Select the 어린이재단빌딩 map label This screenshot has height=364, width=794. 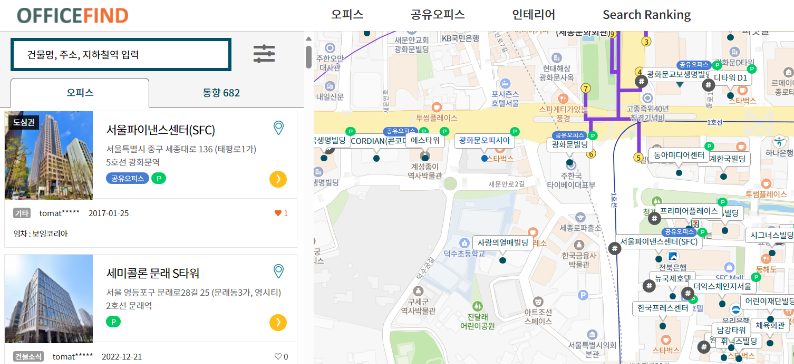coord(767,301)
